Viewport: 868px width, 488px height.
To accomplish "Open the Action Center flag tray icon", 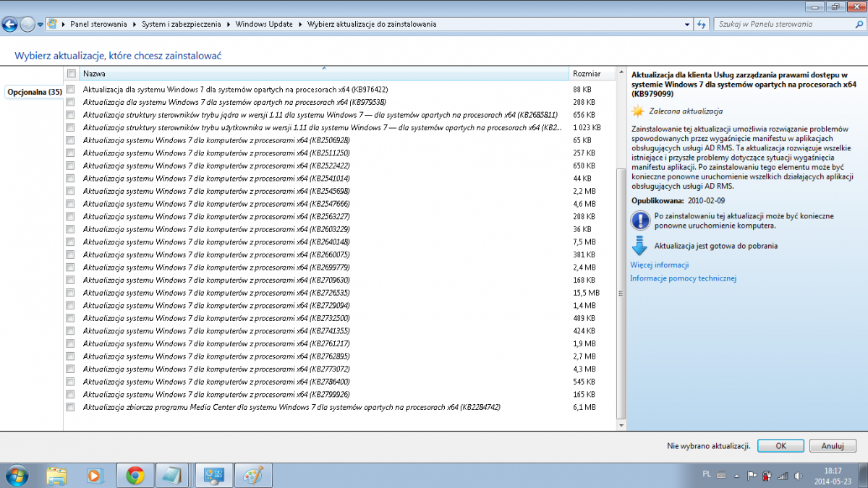I will point(752,475).
